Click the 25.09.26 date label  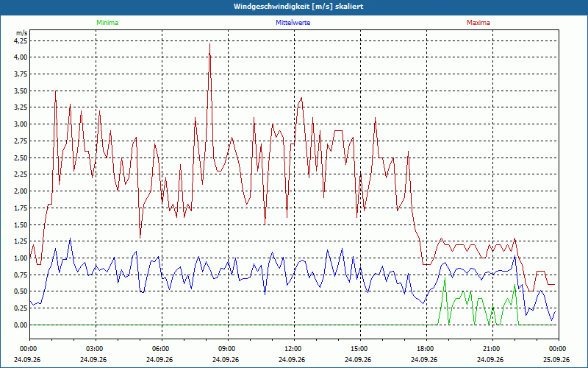tap(556, 359)
